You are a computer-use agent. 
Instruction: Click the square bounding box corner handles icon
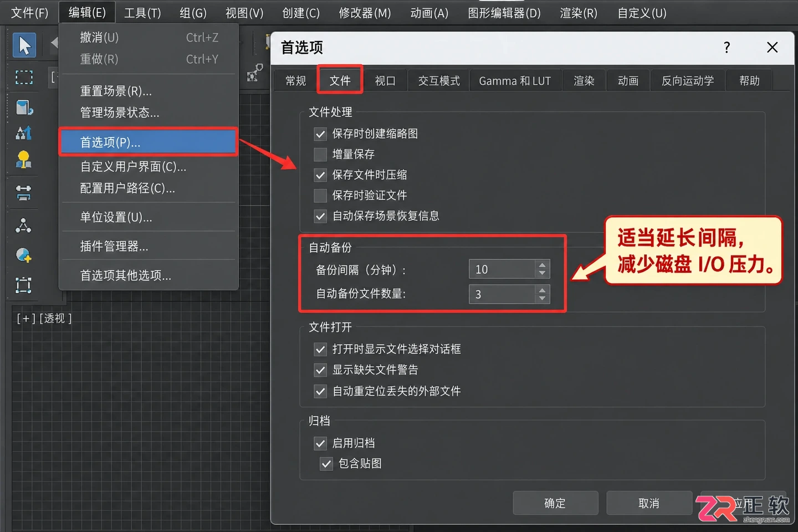coord(24,285)
